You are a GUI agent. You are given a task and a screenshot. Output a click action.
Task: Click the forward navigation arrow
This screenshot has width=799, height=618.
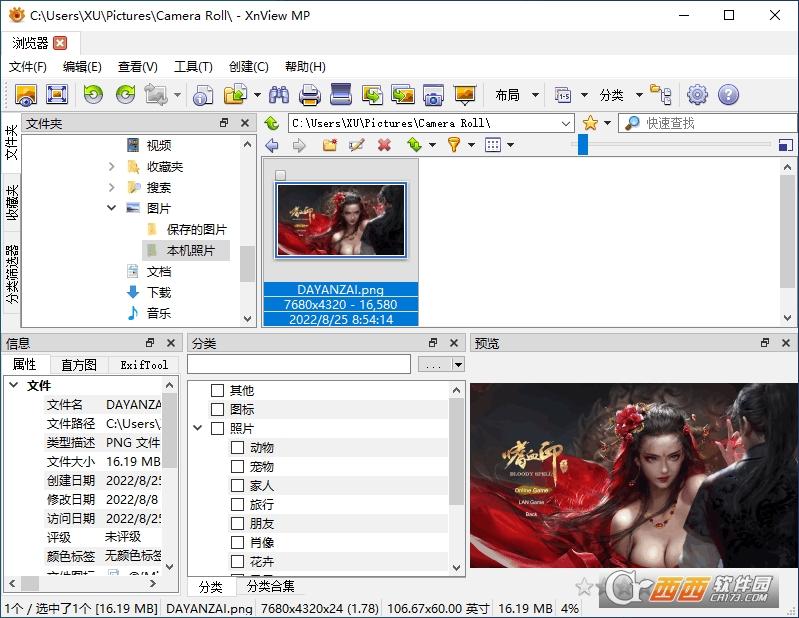(x=299, y=146)
